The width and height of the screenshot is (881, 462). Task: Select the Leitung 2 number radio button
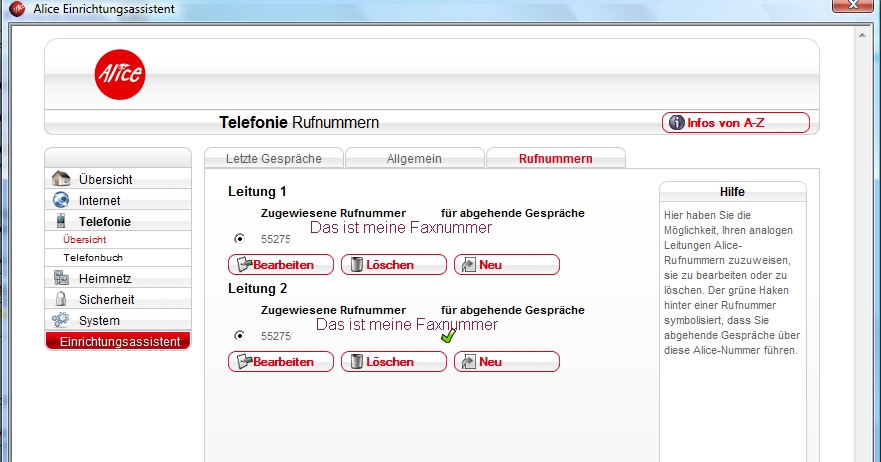point(239,336)
